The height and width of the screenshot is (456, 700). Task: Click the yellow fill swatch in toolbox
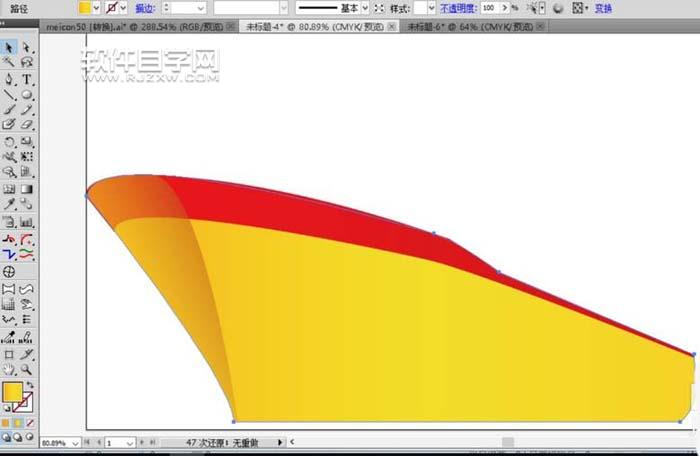pyautogui.click(x=12, y=392)
